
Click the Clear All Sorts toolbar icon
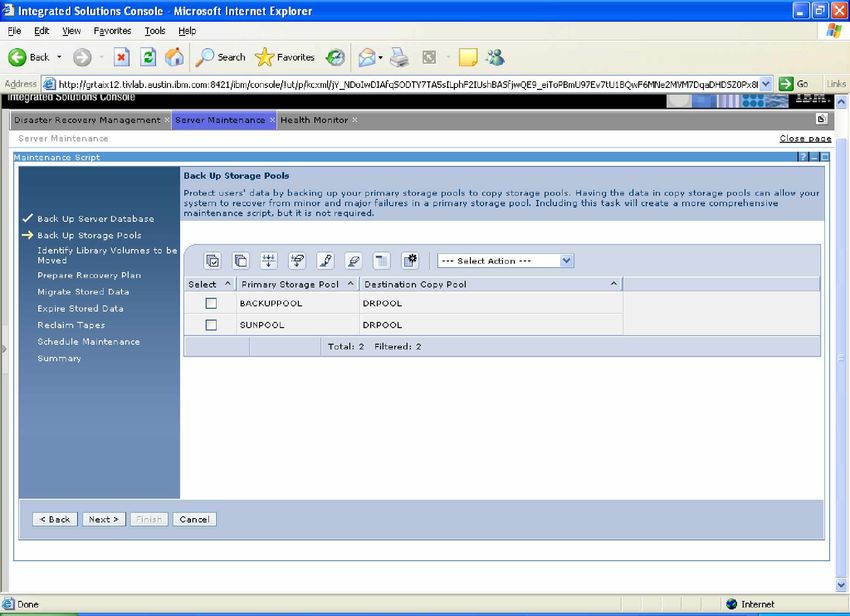(353, 261)
